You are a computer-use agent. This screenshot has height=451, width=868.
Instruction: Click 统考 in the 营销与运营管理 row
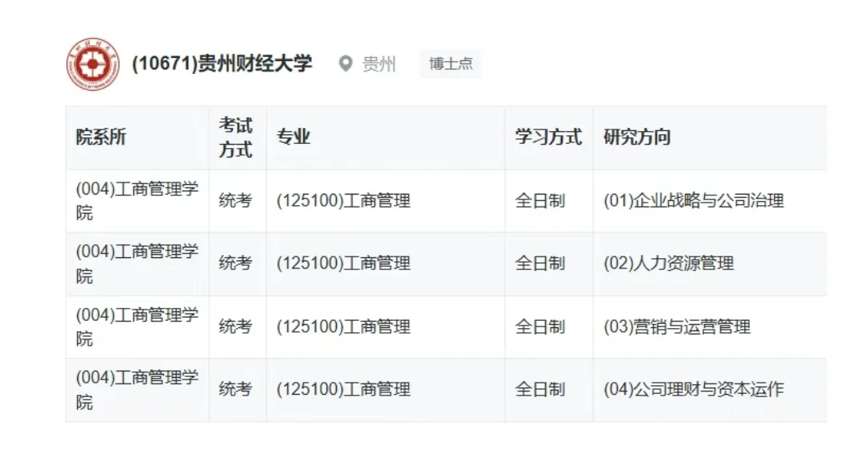(x=235, y=326)
